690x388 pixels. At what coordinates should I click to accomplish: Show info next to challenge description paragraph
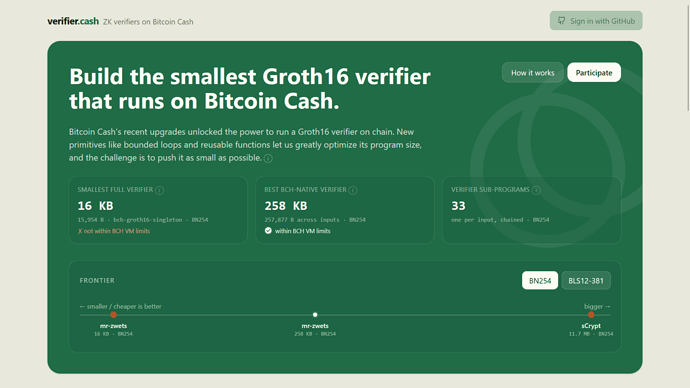pyautogui.click(x=268, y=158)
